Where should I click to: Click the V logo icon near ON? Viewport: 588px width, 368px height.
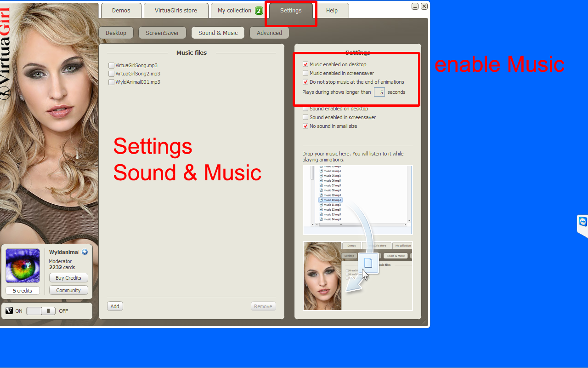[9, 311]
